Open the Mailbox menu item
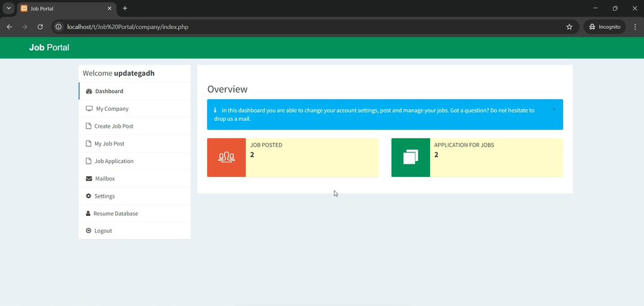 pos(135,179)
